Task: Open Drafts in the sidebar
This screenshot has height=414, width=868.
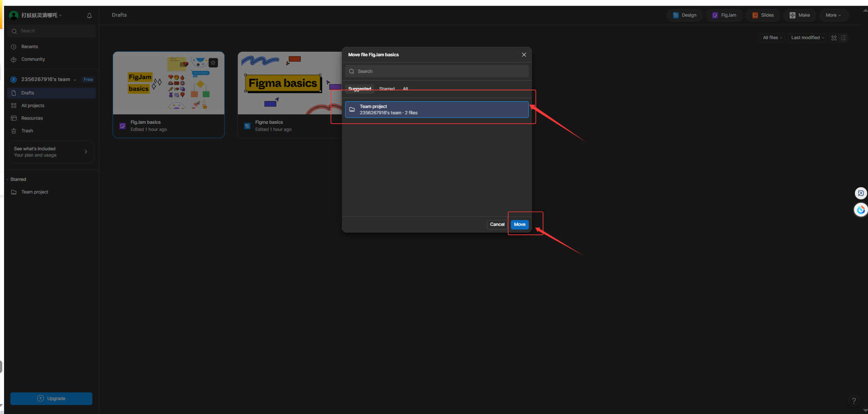Action: (52, 93)
